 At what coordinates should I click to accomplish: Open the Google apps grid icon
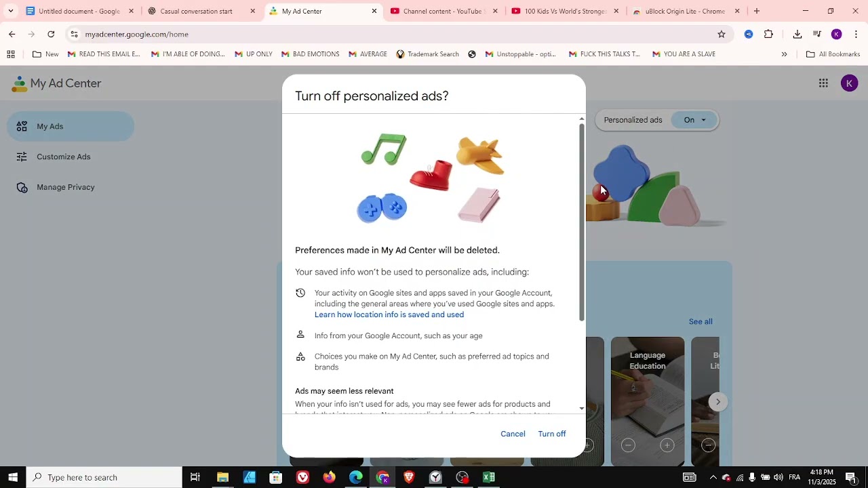(823, 83)
